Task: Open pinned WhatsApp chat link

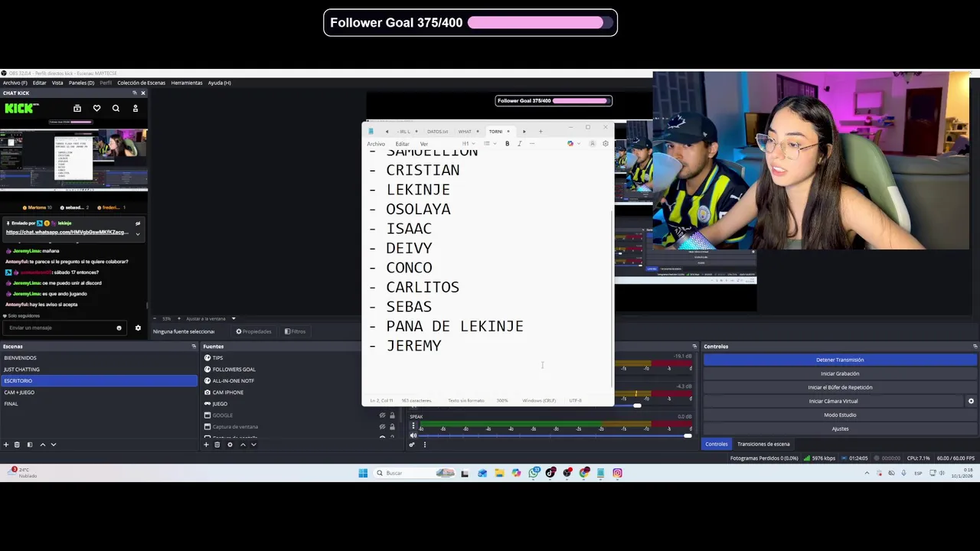Action: [67, 232]
